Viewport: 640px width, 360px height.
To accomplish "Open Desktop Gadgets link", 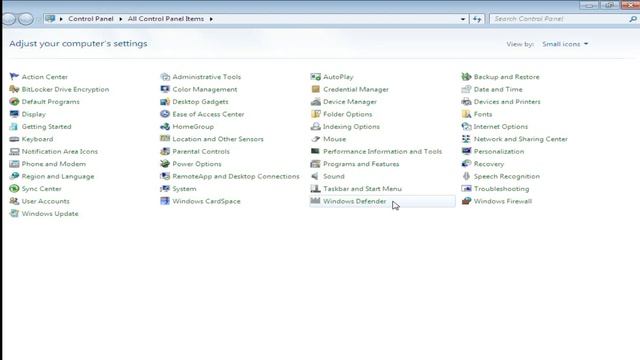I will pyautogui.click(x=200, y=102).
